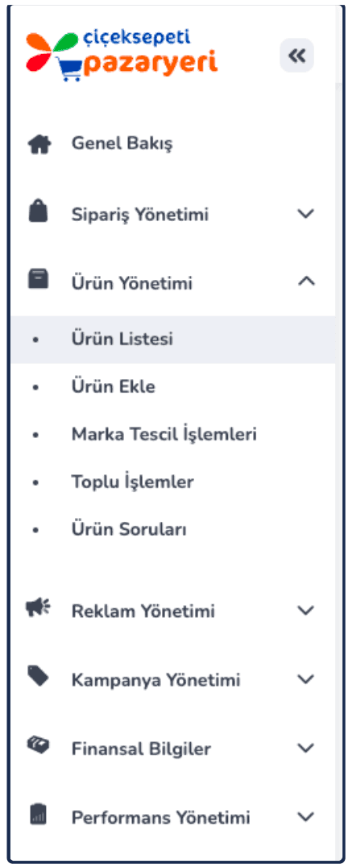Screen dimensions: 348x868
Task: Click the megaphone icon for Reklam Yönetimi
Action: point(38,608)
